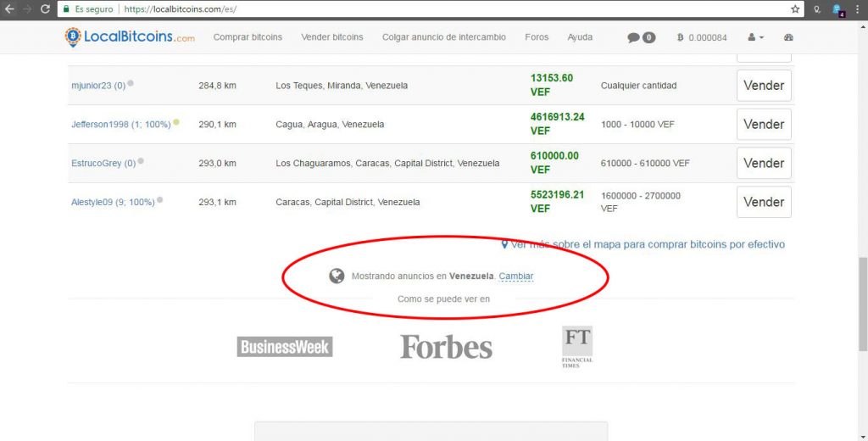This screenshot has width=868, height=441.
Task: Click distance 293,1 km
Action: 217,202
